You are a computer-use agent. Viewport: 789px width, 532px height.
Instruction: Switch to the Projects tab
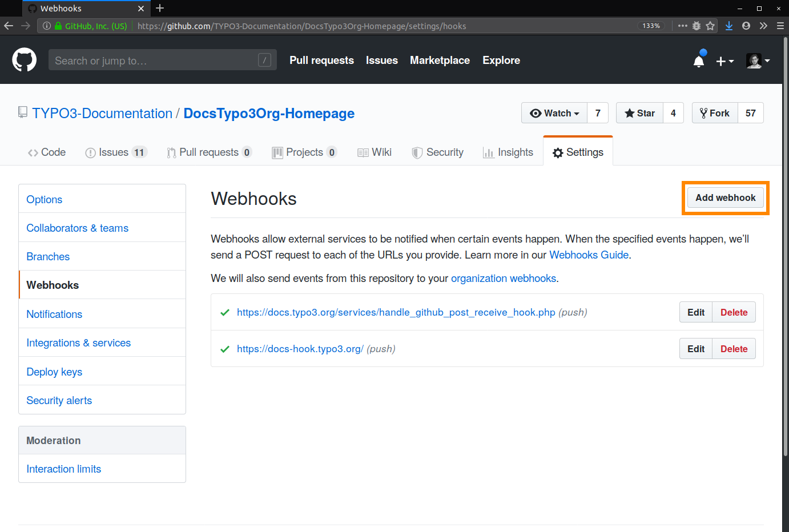click(304, 152)
